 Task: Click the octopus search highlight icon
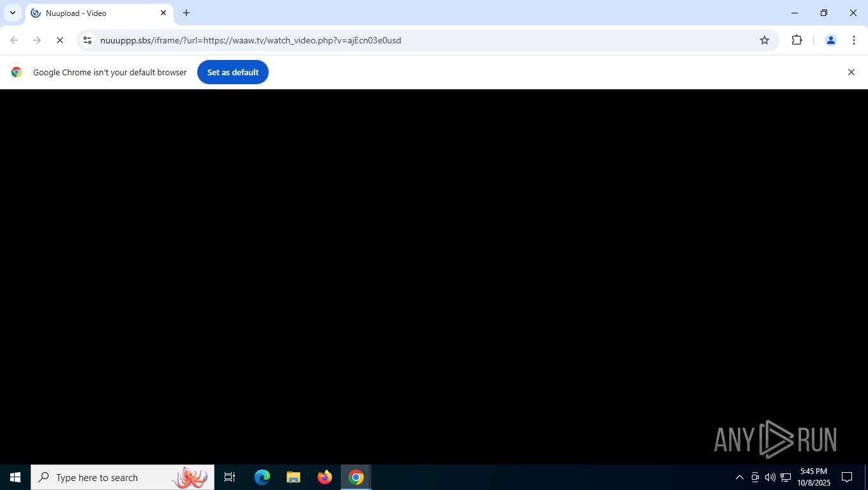(x=190, y=477)
